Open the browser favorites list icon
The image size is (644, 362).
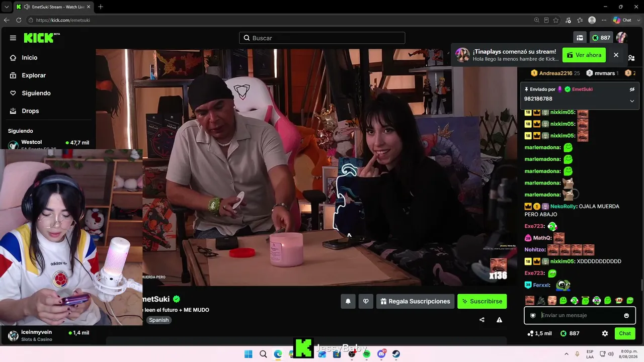(x=580, y=20)
